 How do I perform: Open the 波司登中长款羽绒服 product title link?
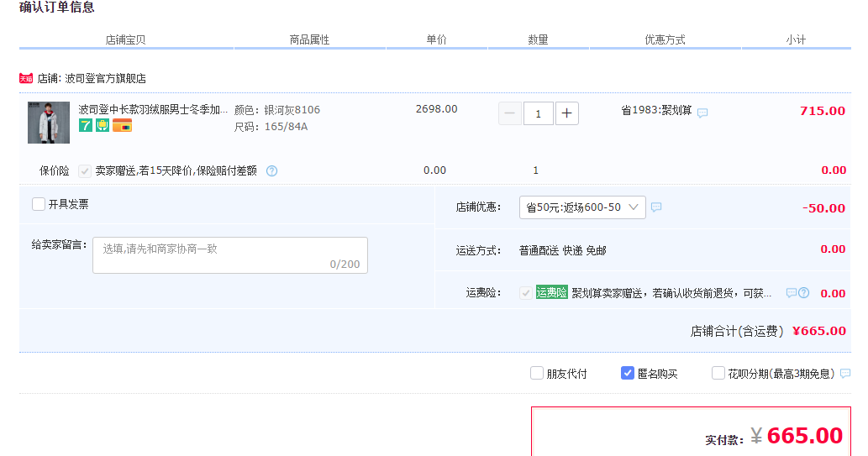[153, 109]
